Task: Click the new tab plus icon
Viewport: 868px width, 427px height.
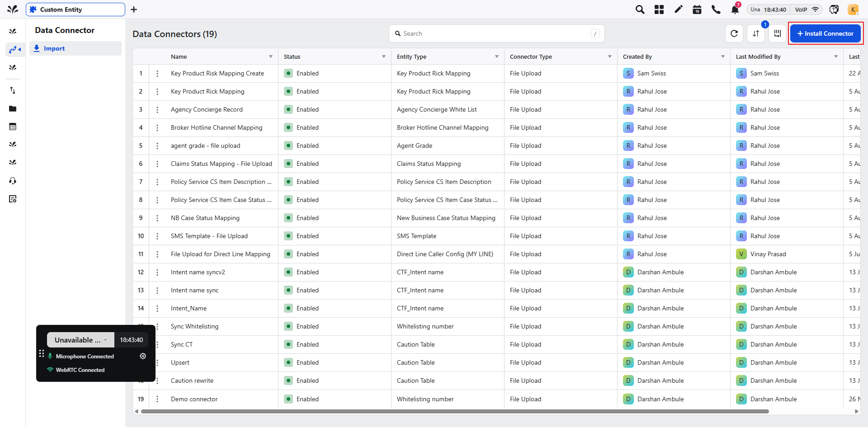Action: click(134, 9)
